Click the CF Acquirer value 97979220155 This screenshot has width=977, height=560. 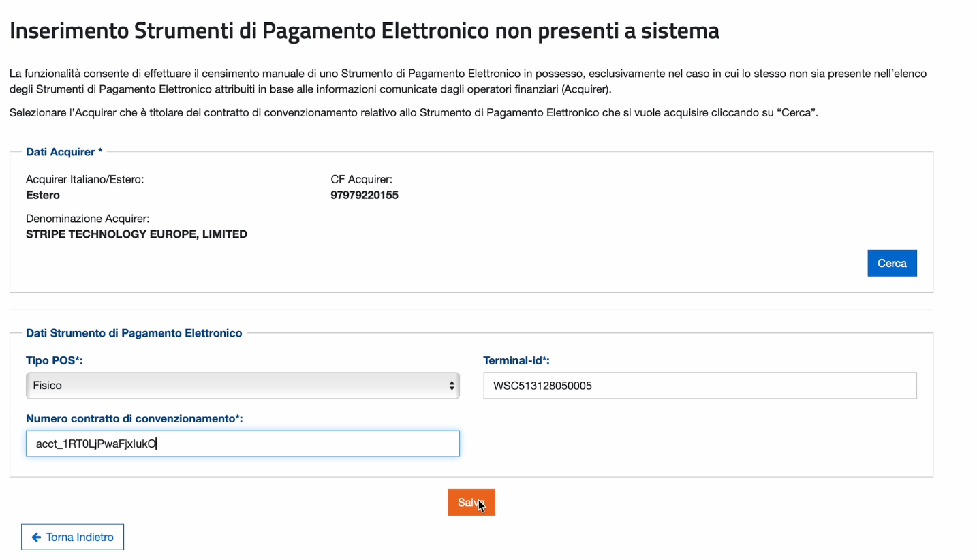point(364,195)
